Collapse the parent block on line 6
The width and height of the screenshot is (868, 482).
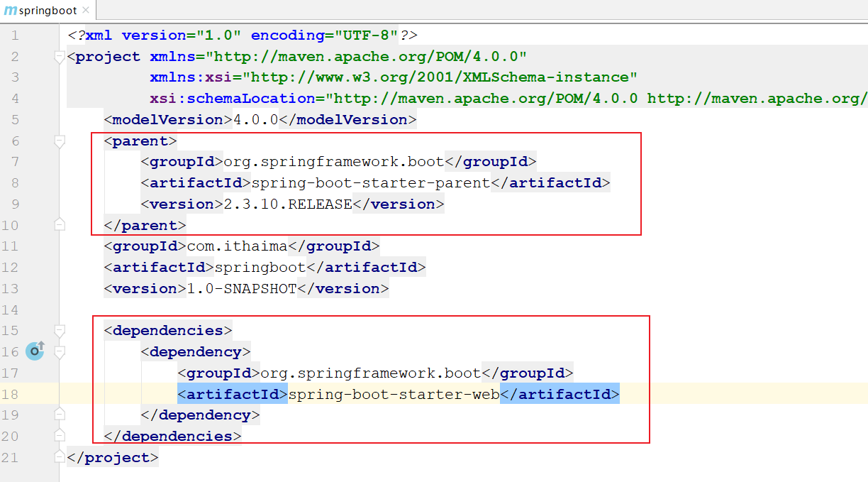[60, 141]
